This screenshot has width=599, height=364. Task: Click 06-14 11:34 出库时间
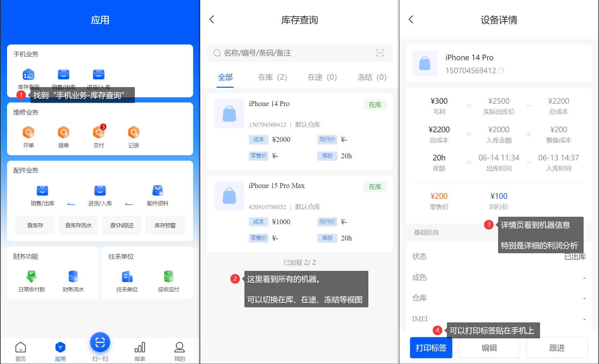pyautogui.click(x=499, y=158)
